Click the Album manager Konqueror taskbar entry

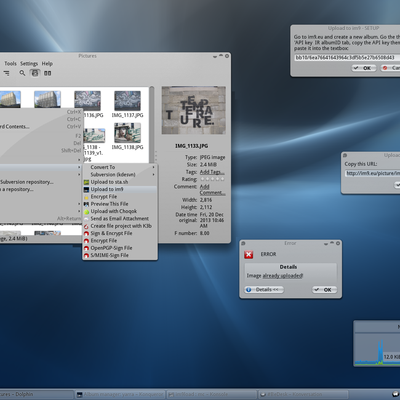point(120,395)
